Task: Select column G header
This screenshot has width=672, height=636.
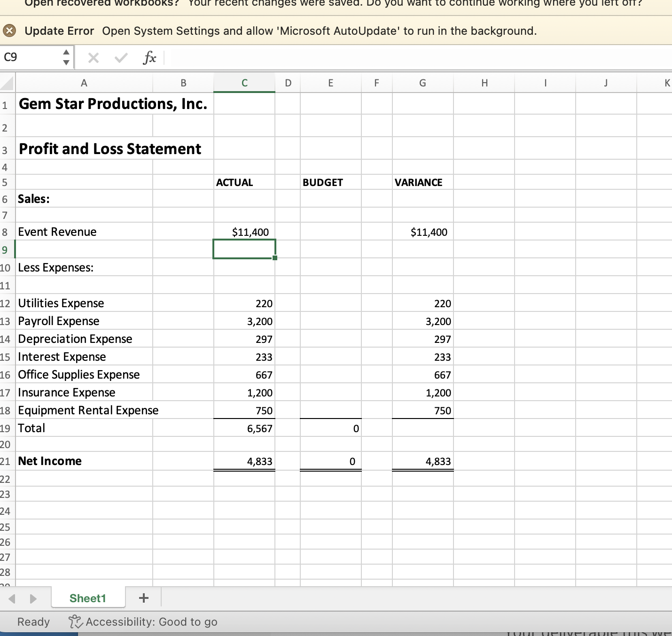Action: click(x=422, y=83)
